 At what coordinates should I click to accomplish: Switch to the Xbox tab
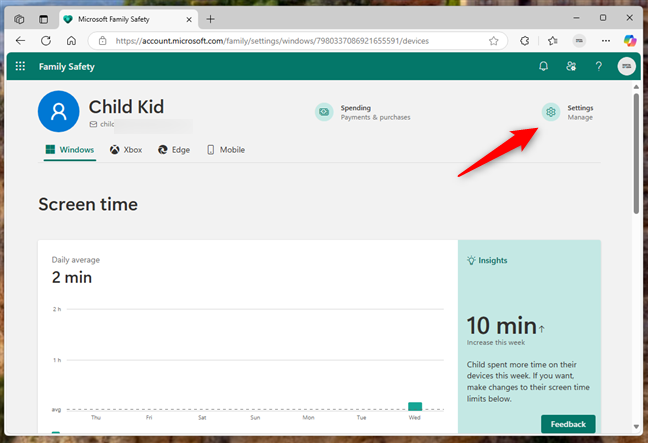(126, 150)
